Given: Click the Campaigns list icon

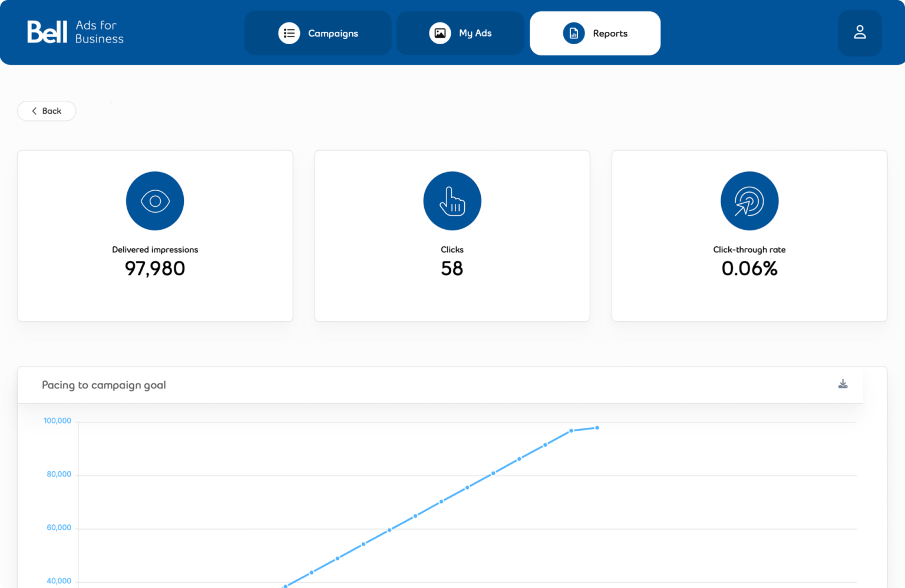Looking at the screenshot, I should 289,33.
